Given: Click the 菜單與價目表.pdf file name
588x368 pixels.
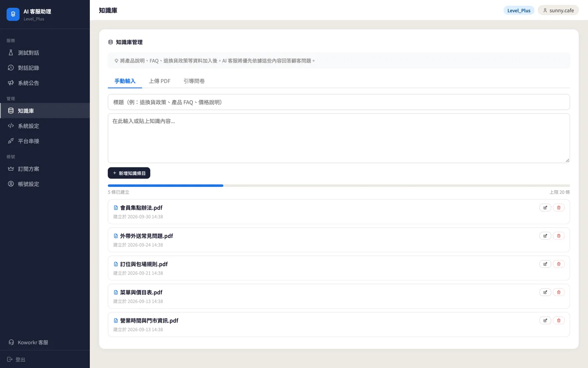Looking at the screenshot, I should tap(141, 292).
